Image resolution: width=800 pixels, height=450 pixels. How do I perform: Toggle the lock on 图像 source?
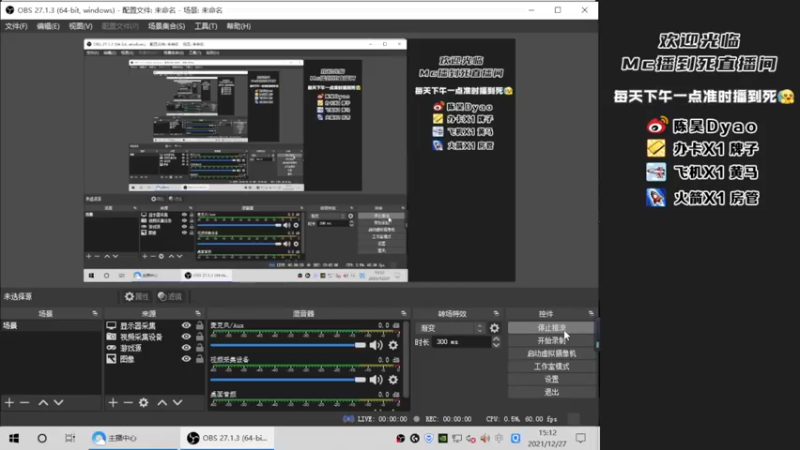click(x=199, y=359)
